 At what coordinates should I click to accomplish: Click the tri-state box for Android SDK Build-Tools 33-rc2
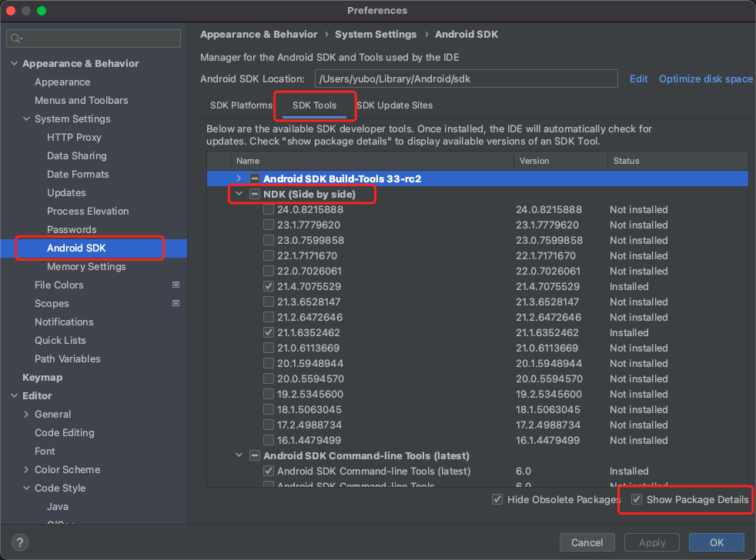pos(255,178)
